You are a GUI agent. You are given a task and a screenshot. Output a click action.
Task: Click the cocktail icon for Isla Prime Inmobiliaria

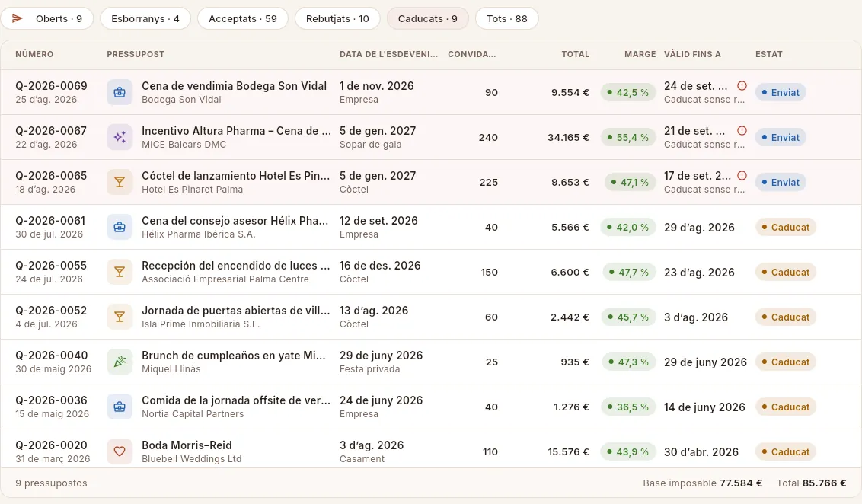[120, 317]
